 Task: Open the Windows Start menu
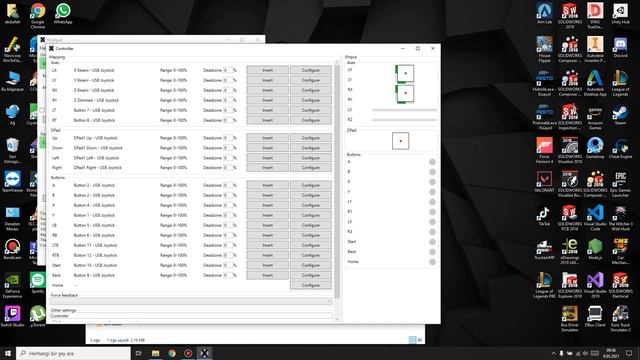[x=8, y=353]
